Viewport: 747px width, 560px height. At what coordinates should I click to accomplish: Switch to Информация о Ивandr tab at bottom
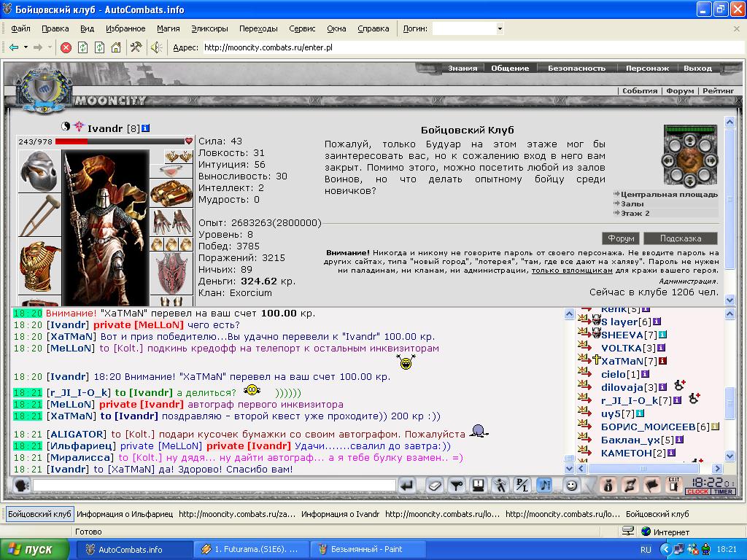click(x=340, y=514)
